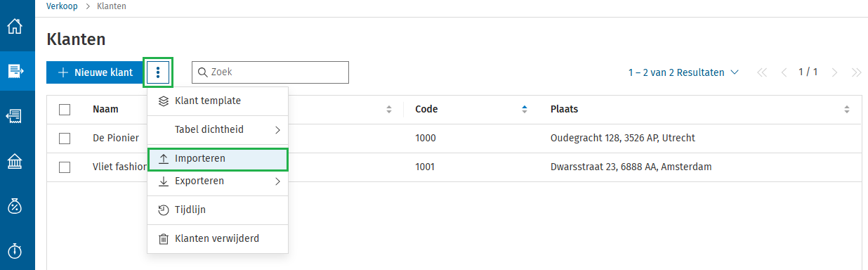Choose Importeren from the menu
Screen dimensions: 868x270
(x=218, y=159)
